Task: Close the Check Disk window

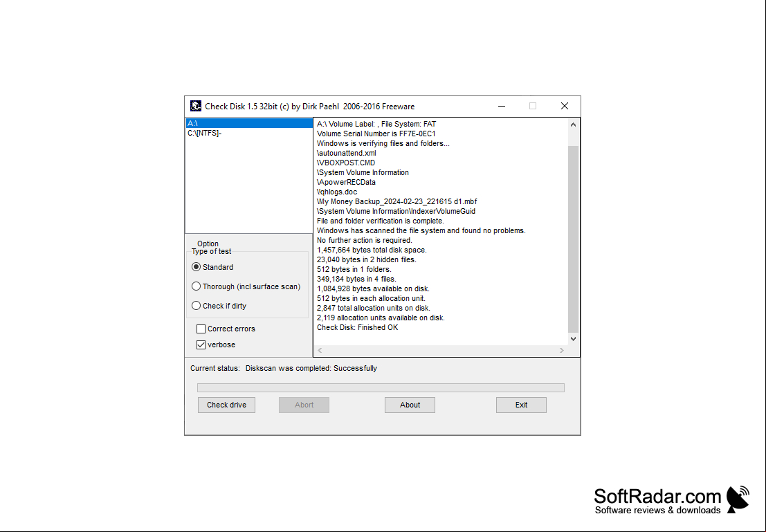Action: click(564, 106)
